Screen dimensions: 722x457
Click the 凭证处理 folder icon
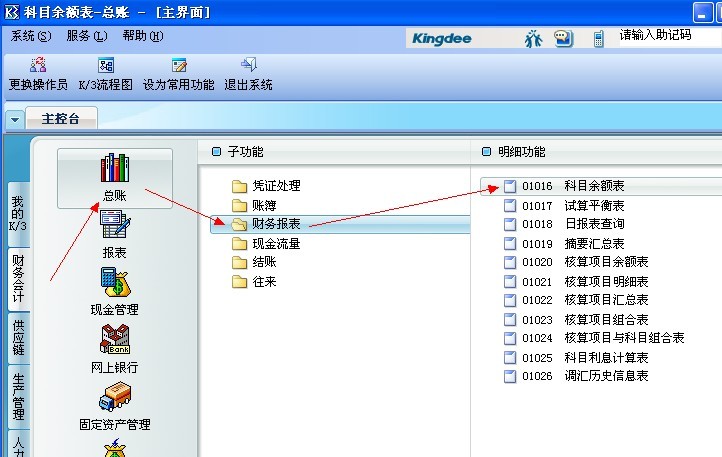[239, 187]
